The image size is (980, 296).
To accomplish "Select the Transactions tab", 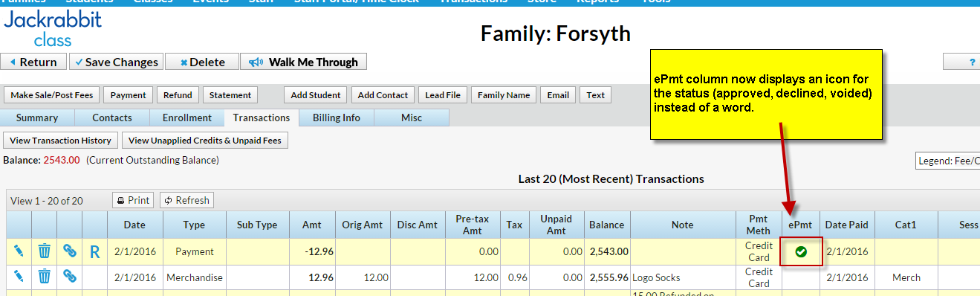I will coord(262,118).
